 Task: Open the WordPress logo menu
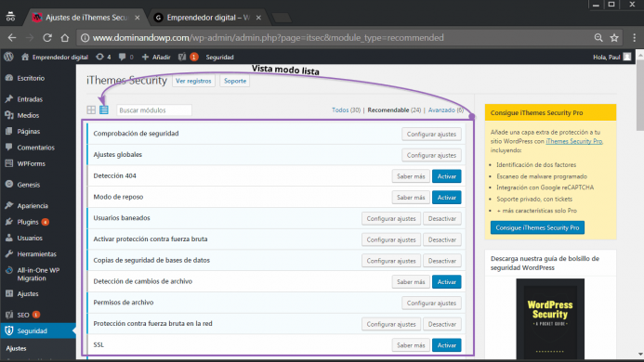tap(8, 57)
